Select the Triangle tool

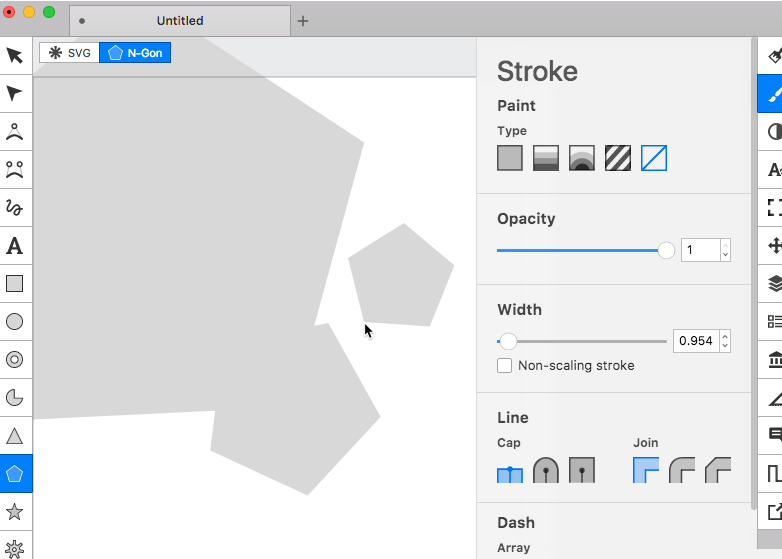(15, 436)
